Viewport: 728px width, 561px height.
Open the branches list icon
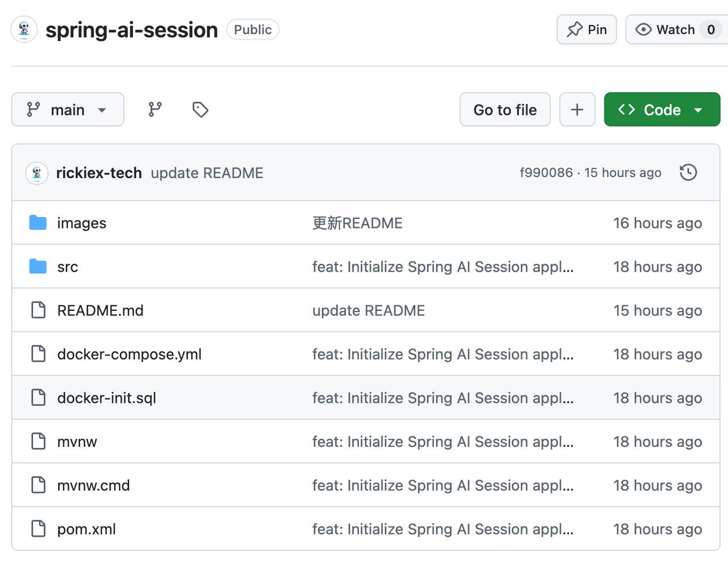pos(155,109)
